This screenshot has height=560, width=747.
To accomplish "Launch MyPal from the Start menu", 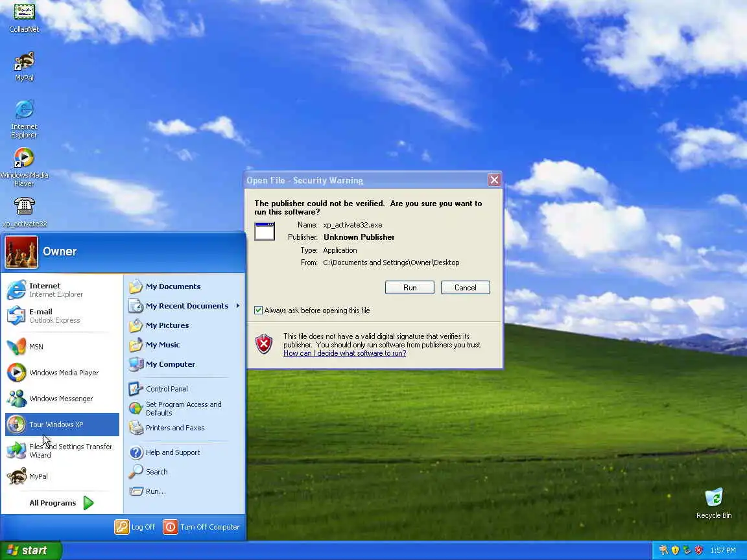I will [x=62, y=476].
